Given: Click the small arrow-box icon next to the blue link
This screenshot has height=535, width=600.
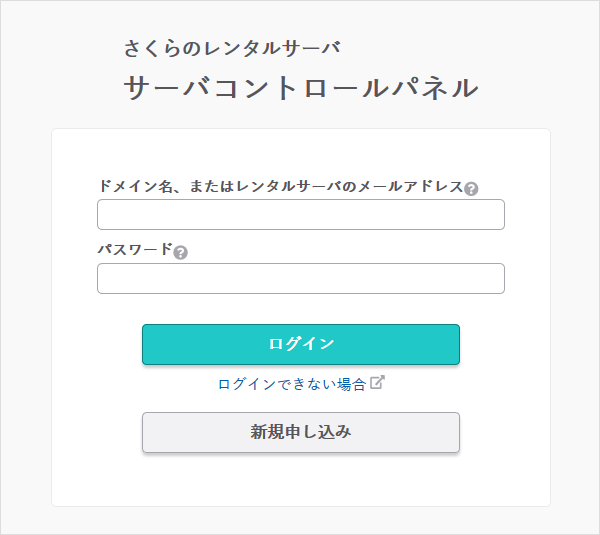Looking at the screenshot, I should coord(377,382).
